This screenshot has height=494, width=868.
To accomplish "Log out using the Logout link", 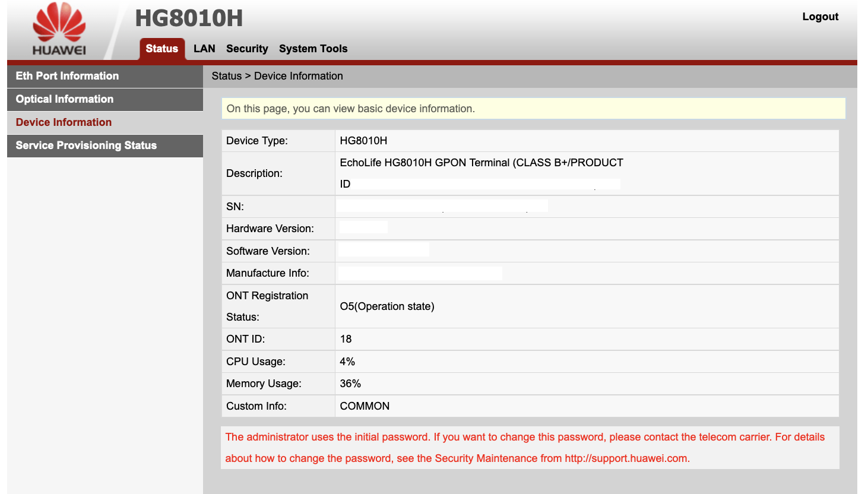I will coord(820,17).
